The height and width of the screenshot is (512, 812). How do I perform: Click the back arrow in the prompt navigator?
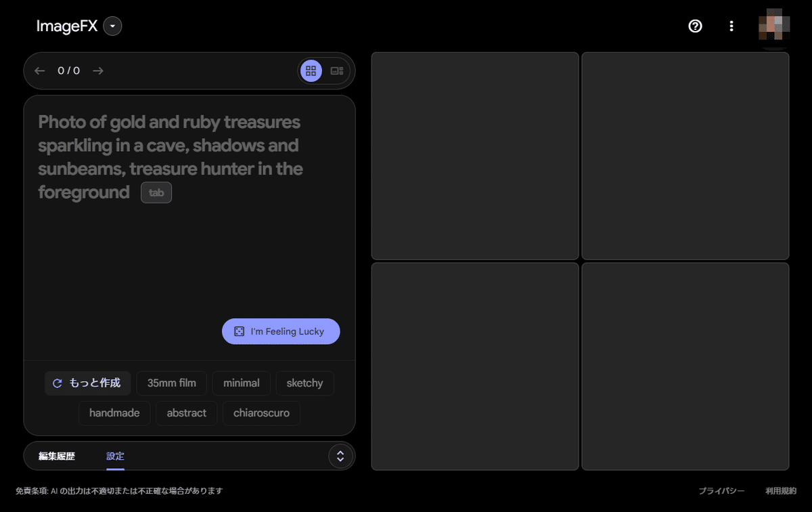click(x=39, y=70)
